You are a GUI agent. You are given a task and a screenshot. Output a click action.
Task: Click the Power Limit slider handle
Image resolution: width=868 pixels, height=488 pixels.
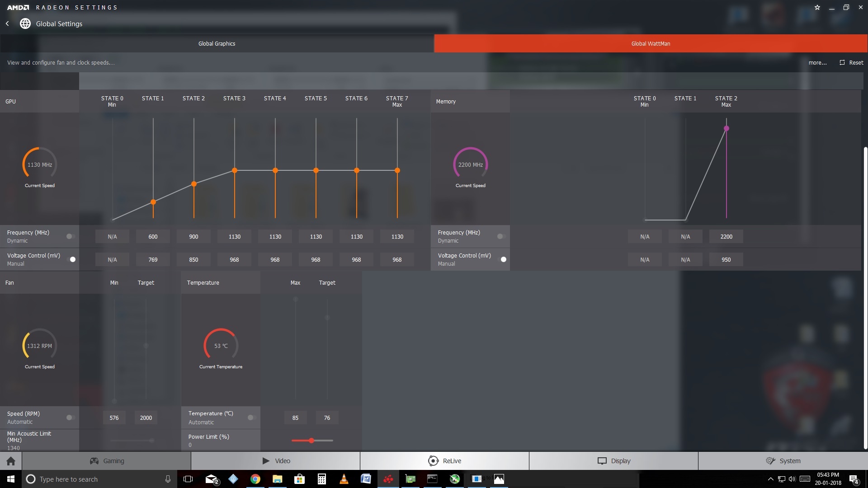coord(311,440)
